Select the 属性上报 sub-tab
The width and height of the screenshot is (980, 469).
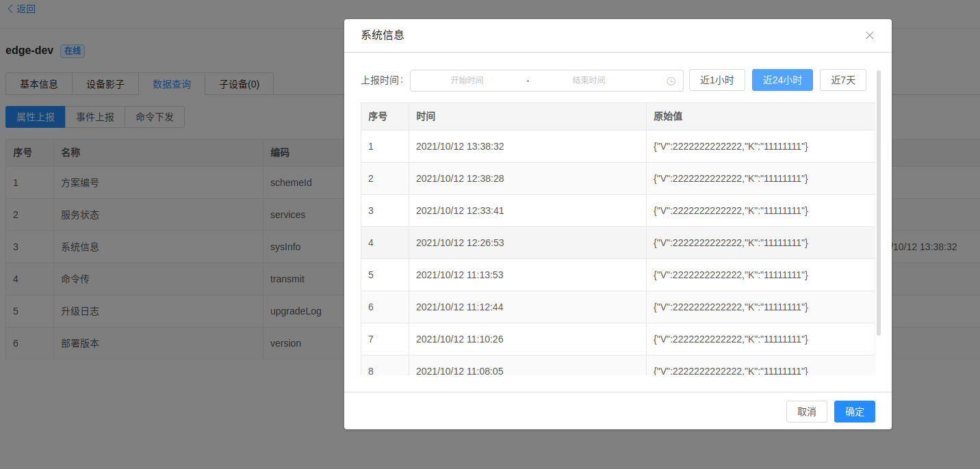point(36,117)
